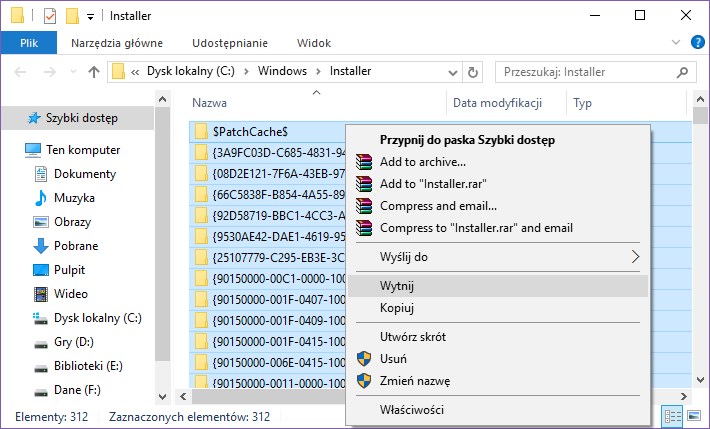Open the recent locations dropdown arrow
Image resolution: width=710 pixels, height=429 pixels.
[73, 72]
